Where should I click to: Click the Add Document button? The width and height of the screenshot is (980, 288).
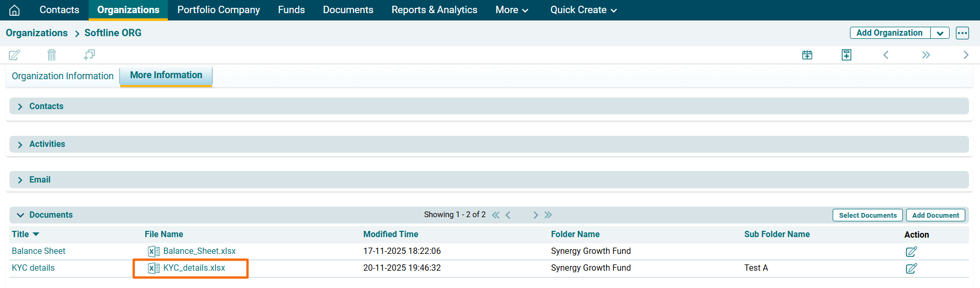tap(935, 215)
